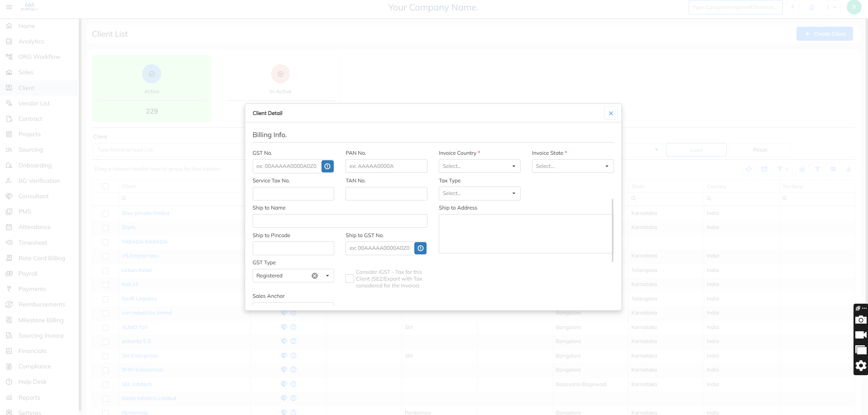Select the Zepto row checkbox

click(x=106, y=228)
